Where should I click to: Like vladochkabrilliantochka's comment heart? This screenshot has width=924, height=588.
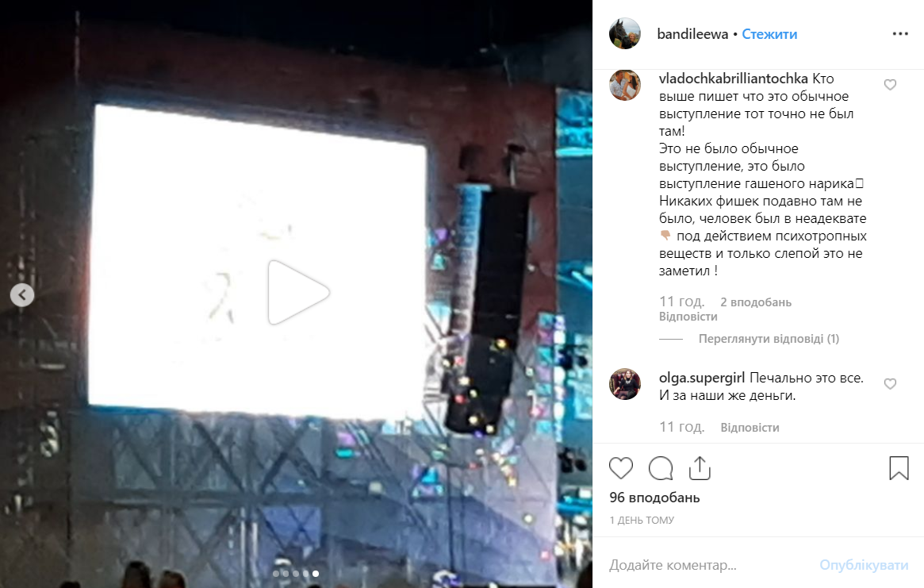click(x=890, y=85)
